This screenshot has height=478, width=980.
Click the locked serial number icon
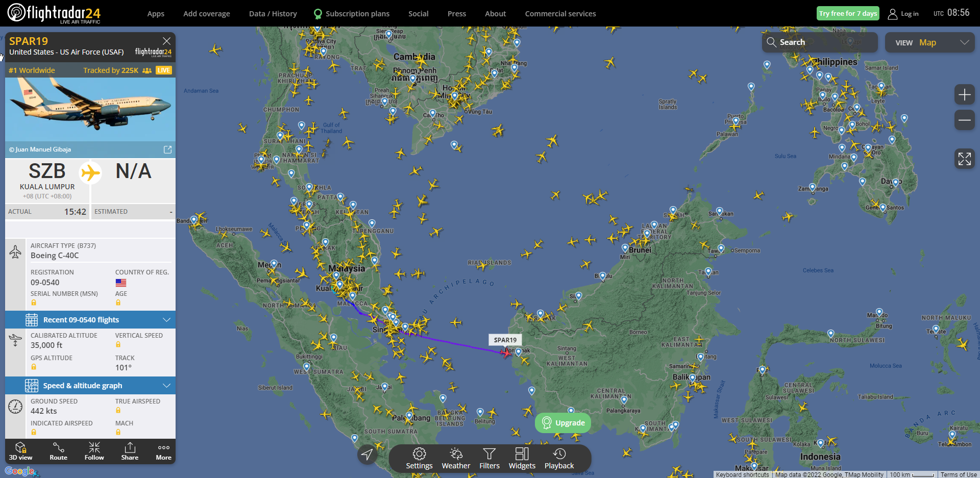coord(34,303)
